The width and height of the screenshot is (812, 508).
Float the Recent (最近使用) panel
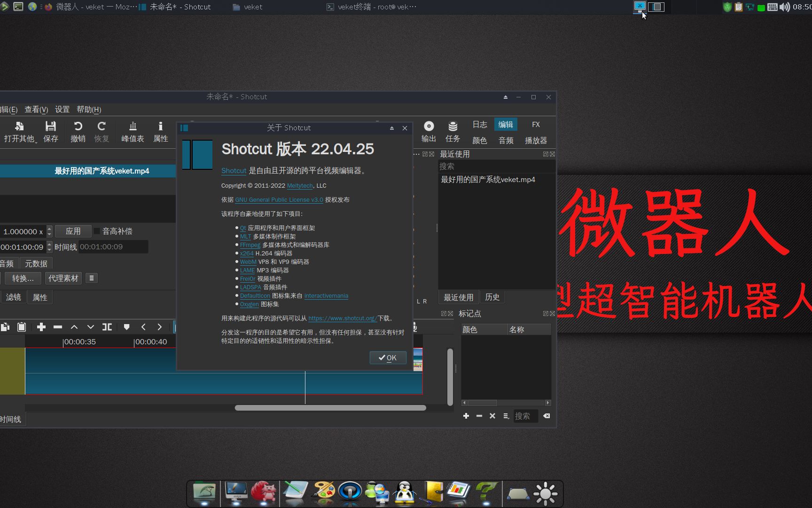click(546, 154)
